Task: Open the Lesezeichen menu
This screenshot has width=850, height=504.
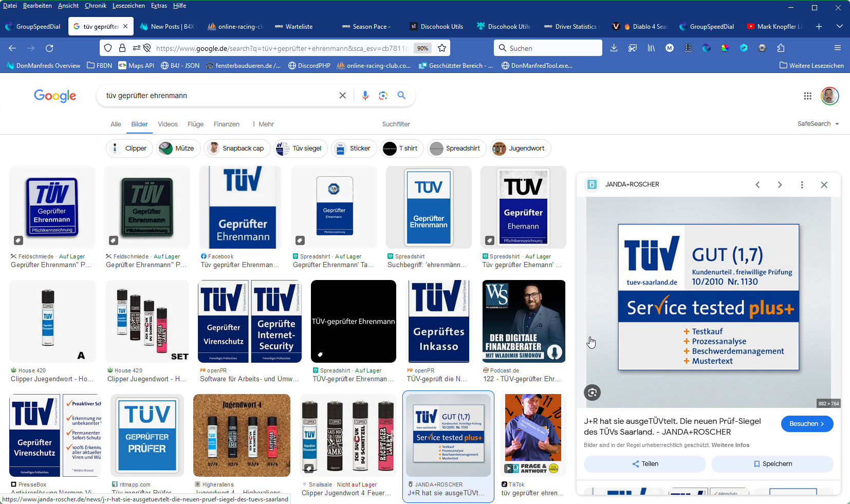Action: point(128,6)
